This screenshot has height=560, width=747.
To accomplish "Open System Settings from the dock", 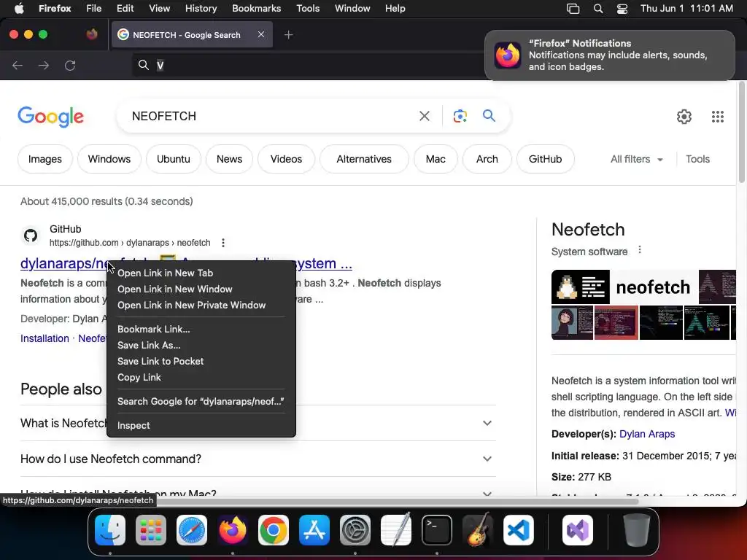I will 355,530.
